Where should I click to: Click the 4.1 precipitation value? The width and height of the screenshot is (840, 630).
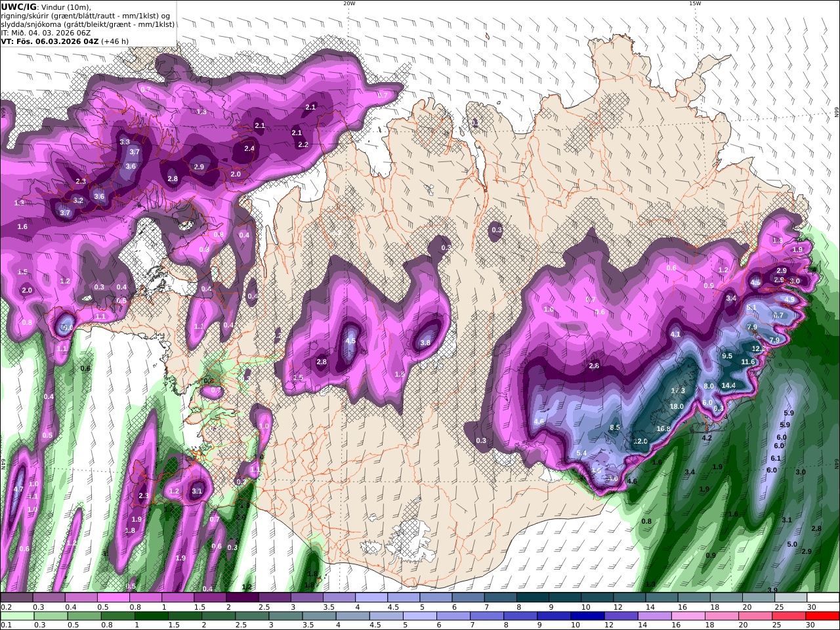(675, 334)
